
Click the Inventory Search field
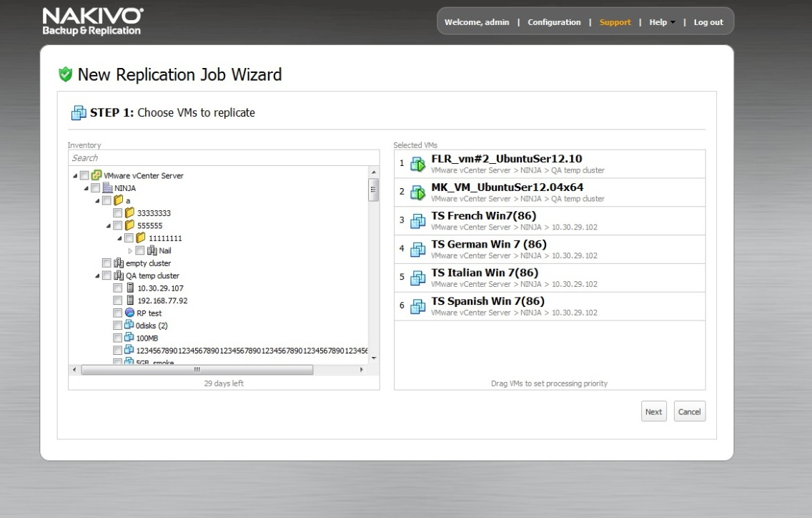[224, 157]
